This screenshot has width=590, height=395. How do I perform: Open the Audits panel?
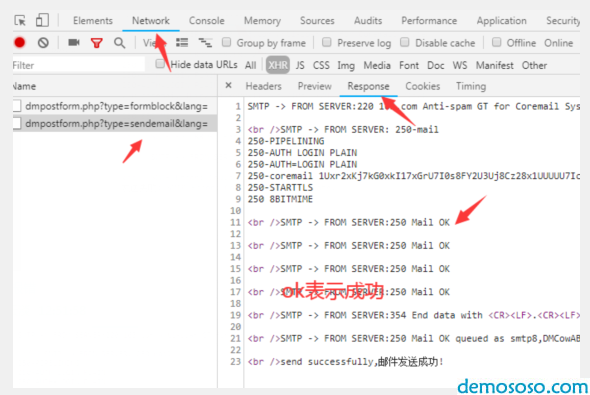pyautogui.click(x=368, y=21)
